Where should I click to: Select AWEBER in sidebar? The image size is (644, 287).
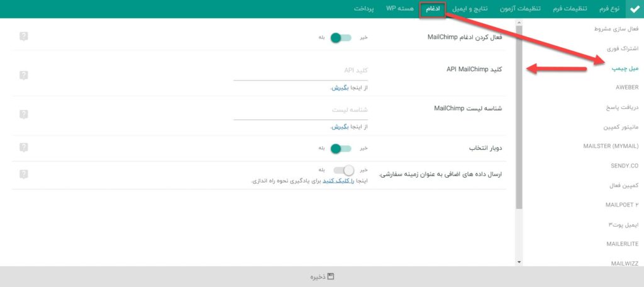[627, 87]
